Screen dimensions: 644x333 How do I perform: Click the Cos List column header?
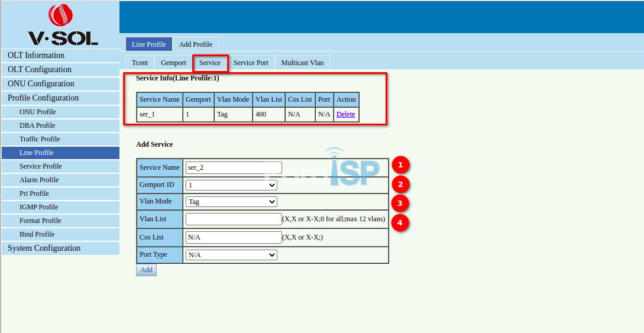[300, 99]
